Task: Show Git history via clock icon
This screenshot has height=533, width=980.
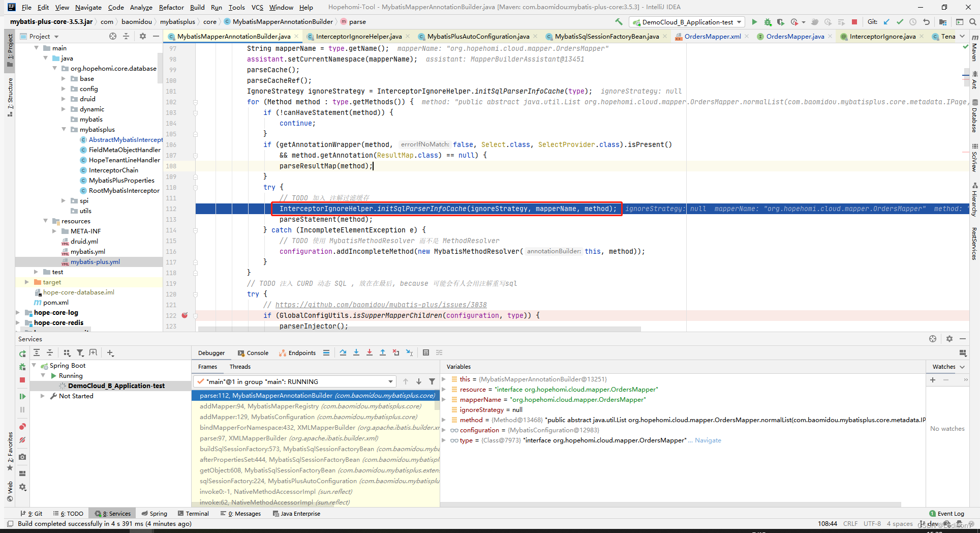Action: click(913, 22)
